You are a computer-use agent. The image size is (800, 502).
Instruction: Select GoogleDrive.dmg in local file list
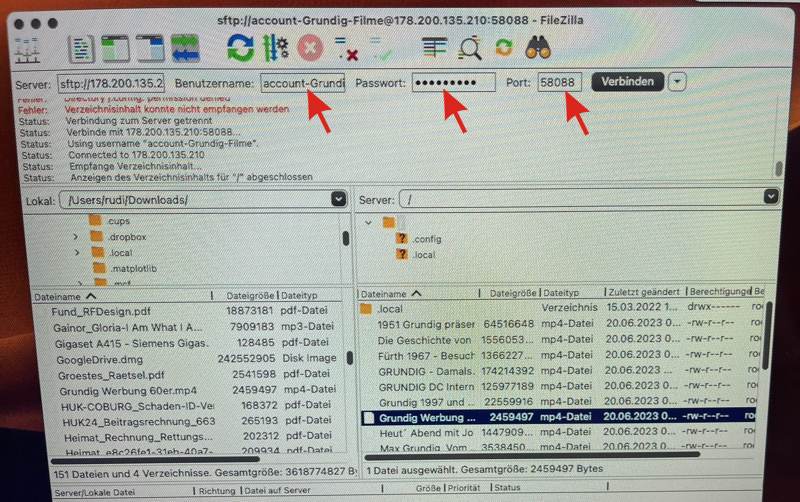tap(98, 359)
